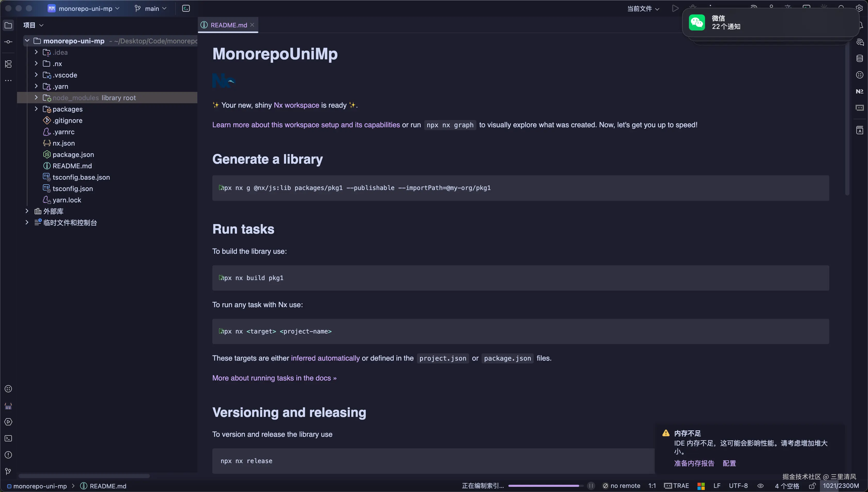Open the Database tool window icon

(x=859, y=58)
